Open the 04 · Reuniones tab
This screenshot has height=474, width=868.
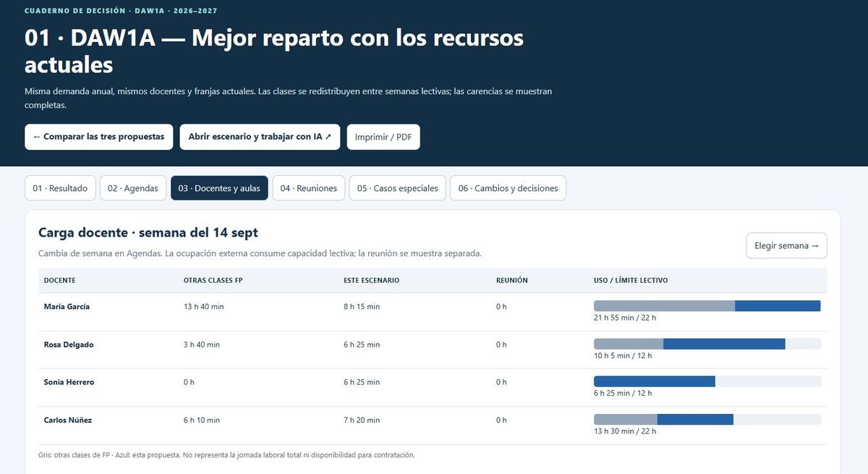pyautogui.click(x=309, y=188)
